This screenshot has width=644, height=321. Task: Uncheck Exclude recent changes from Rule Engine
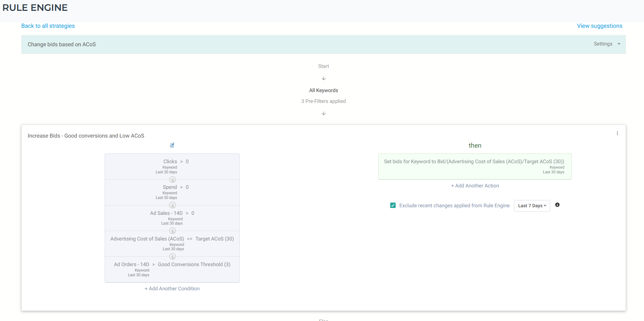[393, 205]
